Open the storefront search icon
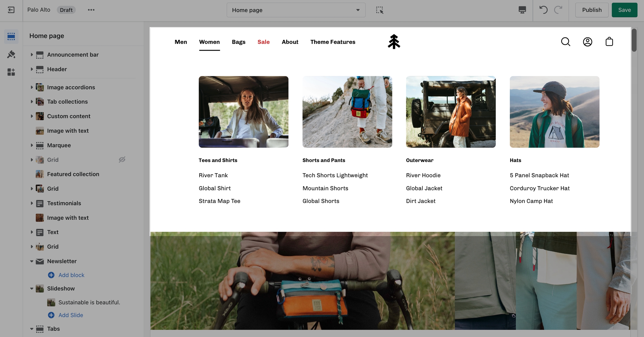Image resolution: width=644 pixels, height=337 pixels. 565,42
